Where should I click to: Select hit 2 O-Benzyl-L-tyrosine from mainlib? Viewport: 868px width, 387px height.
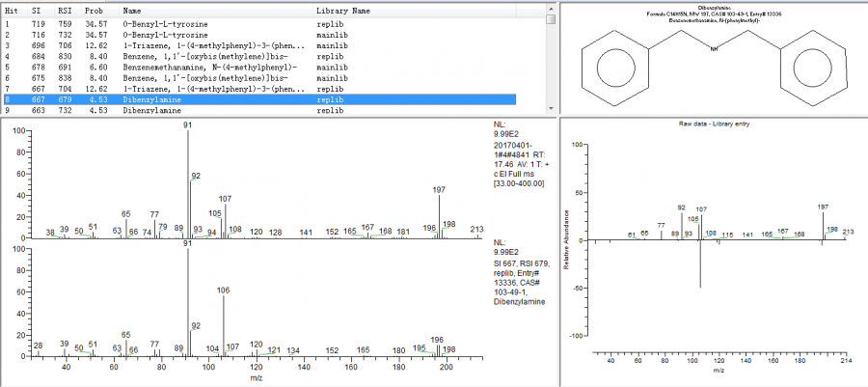(174, 34)
